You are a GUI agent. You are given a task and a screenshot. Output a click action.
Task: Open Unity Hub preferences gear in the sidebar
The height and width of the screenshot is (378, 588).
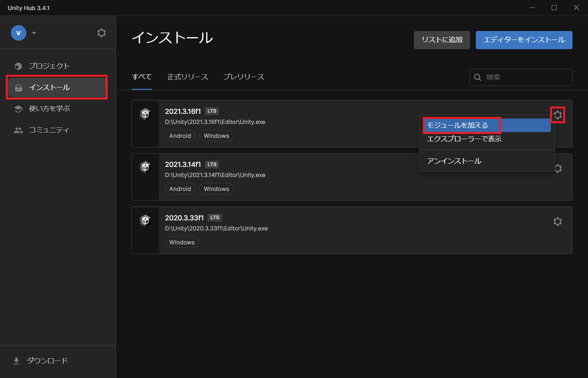tap(101, 33)
